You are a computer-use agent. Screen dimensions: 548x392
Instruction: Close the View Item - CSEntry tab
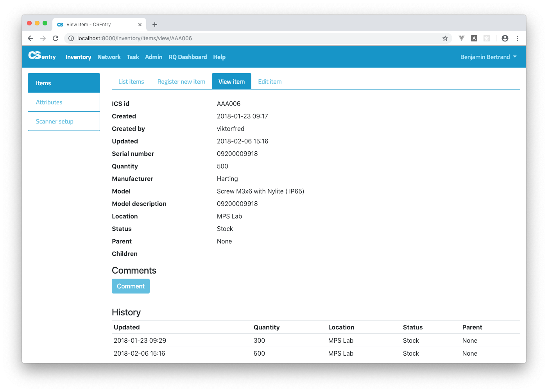coord(140,25)
